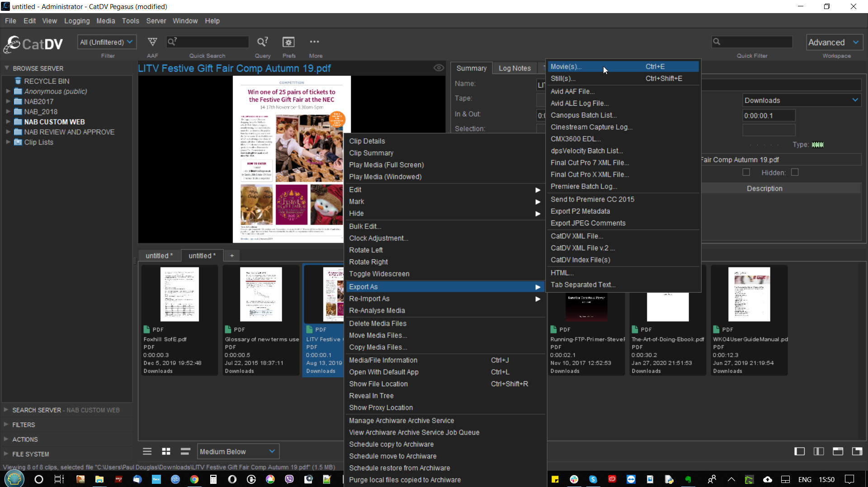
Task: Open the Prefs settings icon
Action: click(288, 42)
